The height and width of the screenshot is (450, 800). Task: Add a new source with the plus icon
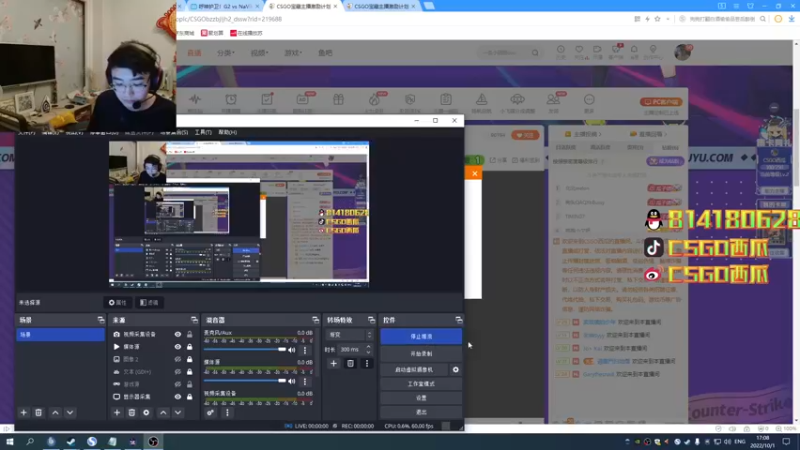point(117,412)
